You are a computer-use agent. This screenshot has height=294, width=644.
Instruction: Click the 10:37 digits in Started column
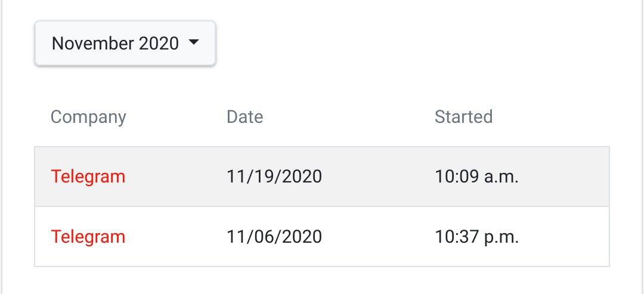(457, 237)
